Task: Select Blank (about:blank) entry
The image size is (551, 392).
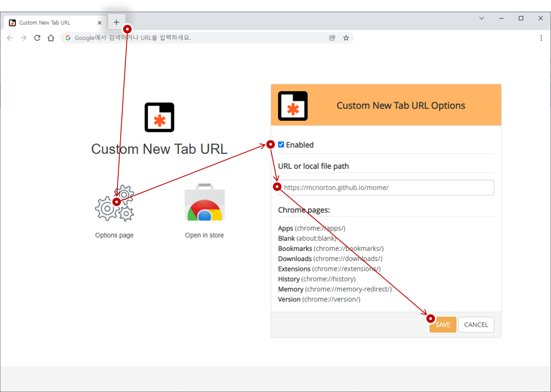Action: tap(307, 238)
